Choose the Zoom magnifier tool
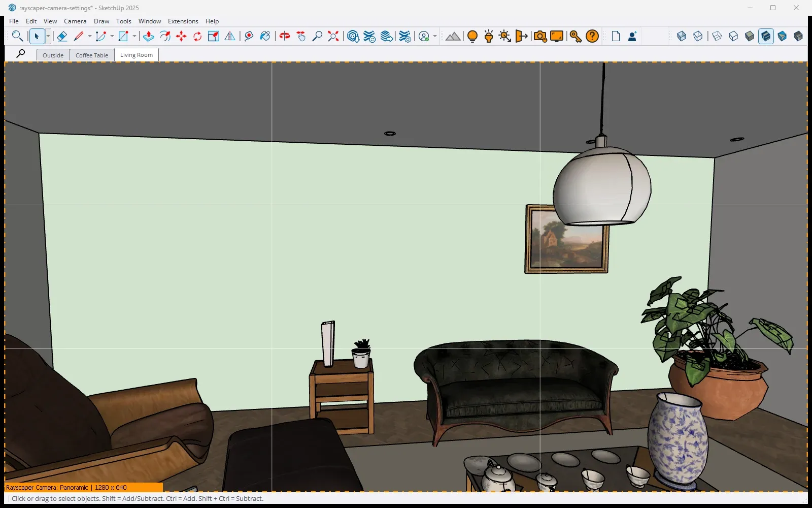 pos(317,36)
